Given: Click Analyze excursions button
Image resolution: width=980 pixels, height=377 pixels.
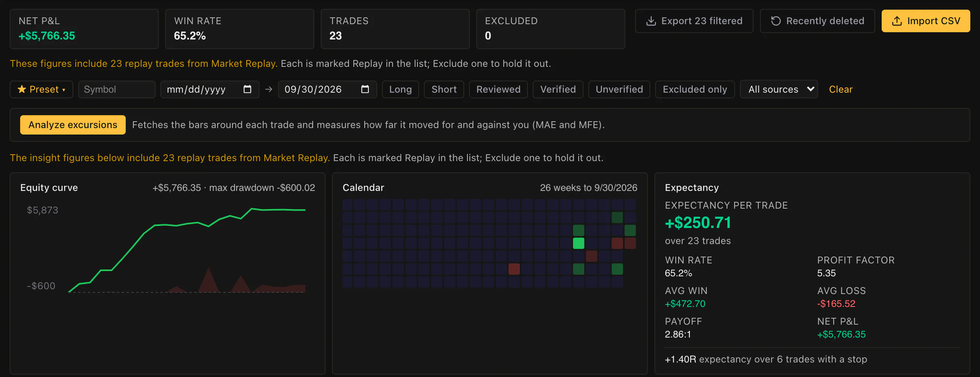Looking at the screenshot, I should click(x=73, y=125).
